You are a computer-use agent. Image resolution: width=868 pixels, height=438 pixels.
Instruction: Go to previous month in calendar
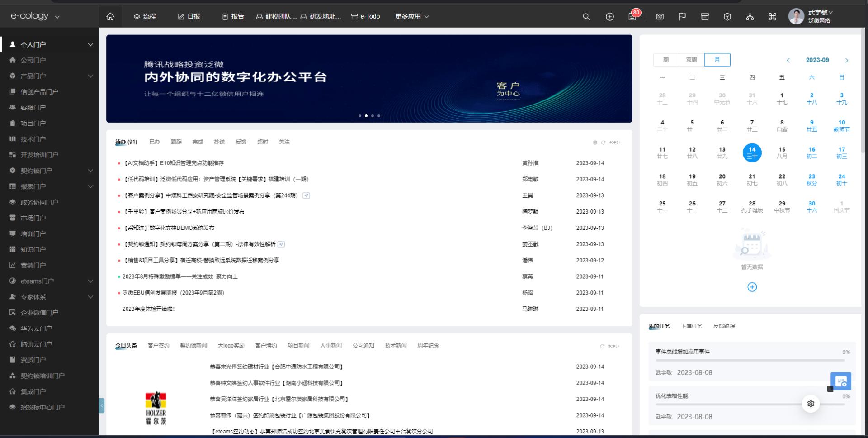pyautogui.click(x=788, y=60)
